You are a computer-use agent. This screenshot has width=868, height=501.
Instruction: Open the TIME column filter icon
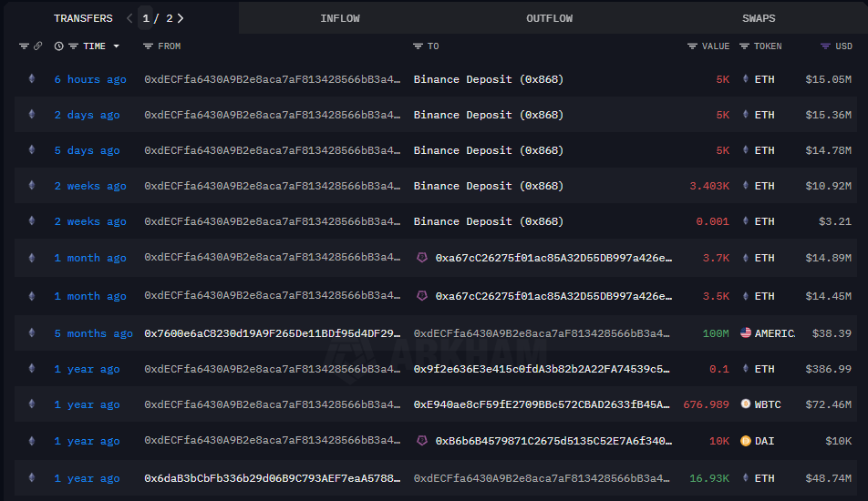(x=73, y=46)
